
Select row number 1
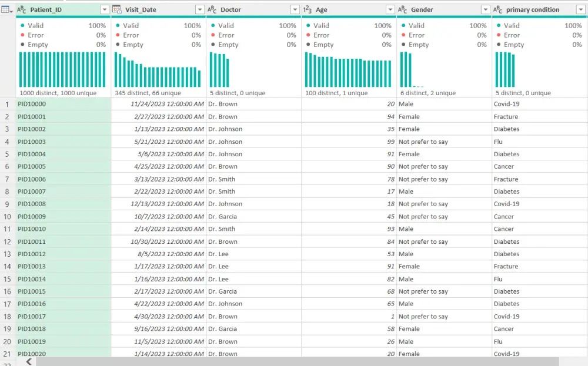[x=7, y=104]
